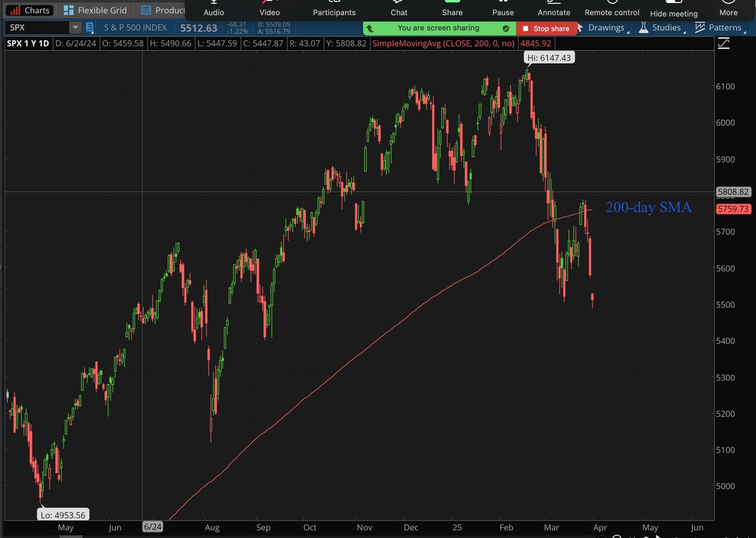Click the 200-day SMA annotation text
Image resolution: width=756 pixels, height=538 pixels.
coord(648,207)
